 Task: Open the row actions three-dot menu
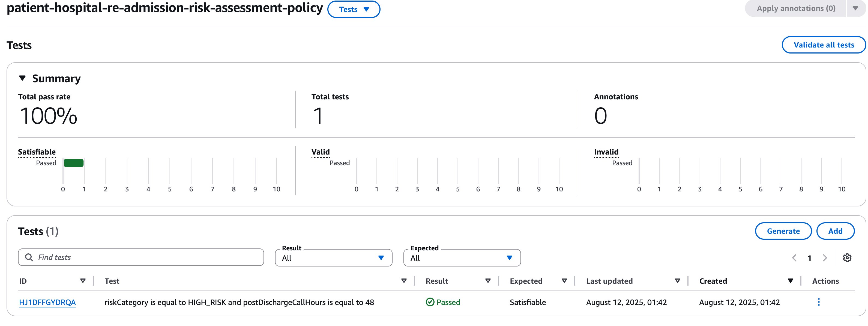818,302
